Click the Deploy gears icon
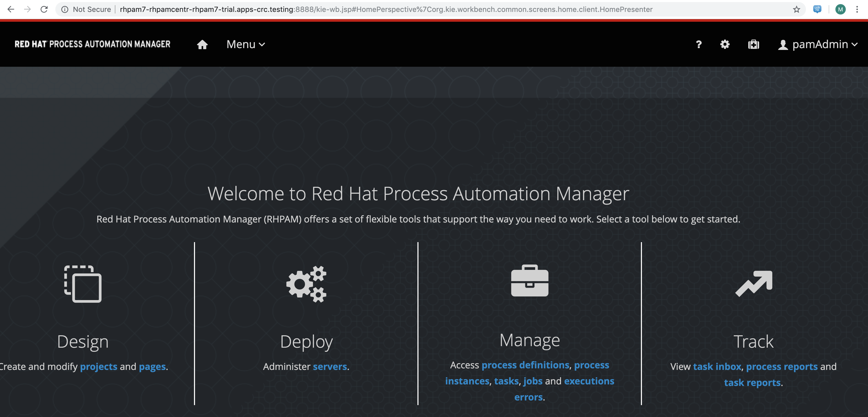 [306, 284]
